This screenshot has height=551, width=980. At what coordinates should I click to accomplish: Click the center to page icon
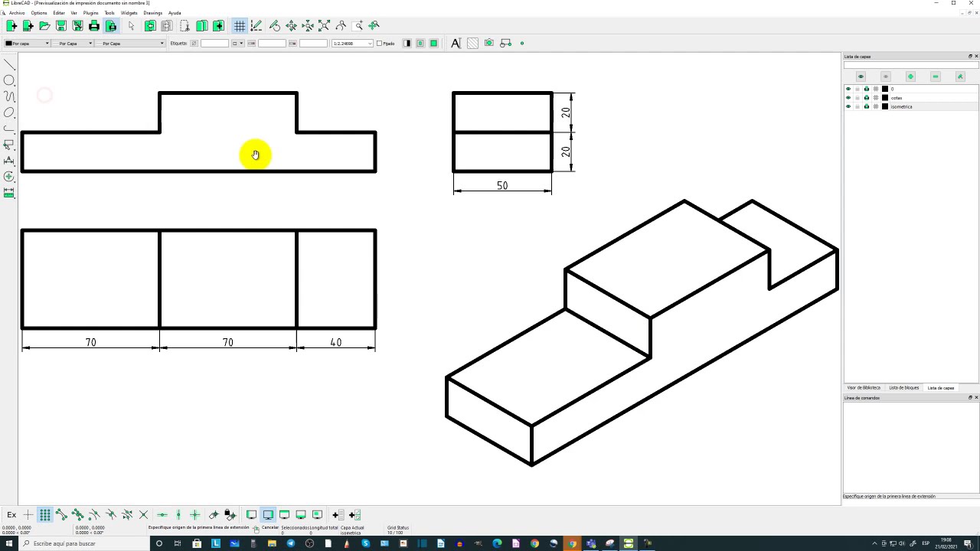pyautogui.click(x=420, y=44)
